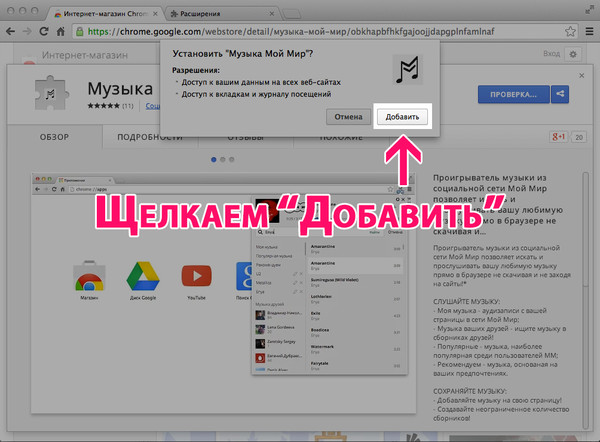Open the Chrome hamburger menu
This screenshot has width=600, height=442.
(589, 31)
